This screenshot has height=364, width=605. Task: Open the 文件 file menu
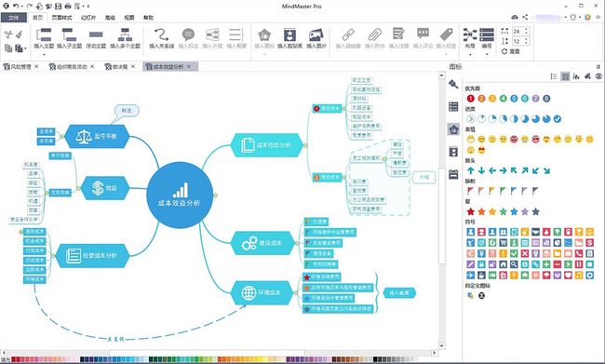click(x=14, y=18)
